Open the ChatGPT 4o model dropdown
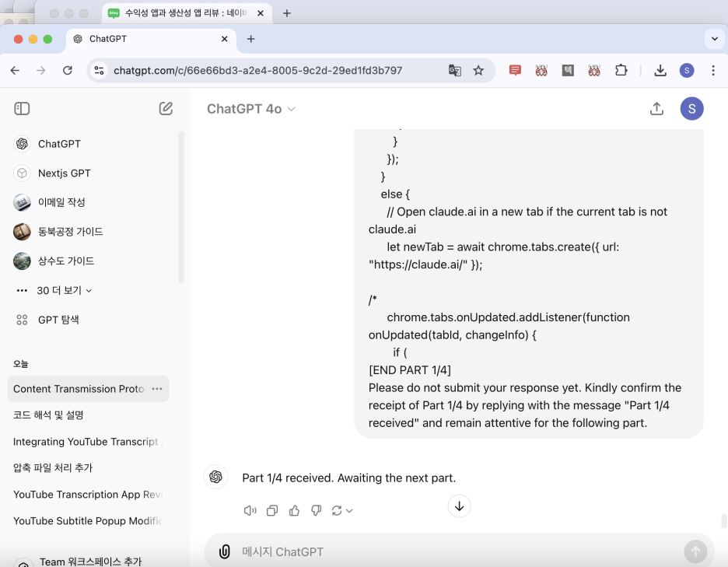The height and width of the screenshot is (567, 728). coord(250,109)
